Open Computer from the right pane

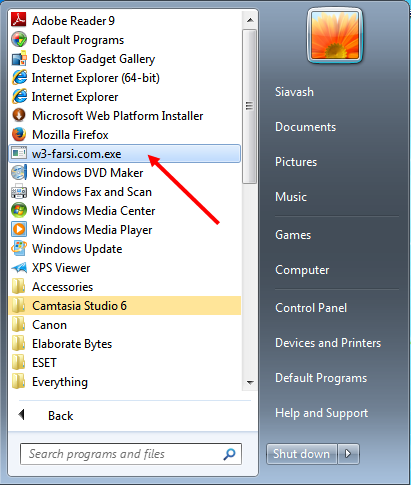pos(302,270)
